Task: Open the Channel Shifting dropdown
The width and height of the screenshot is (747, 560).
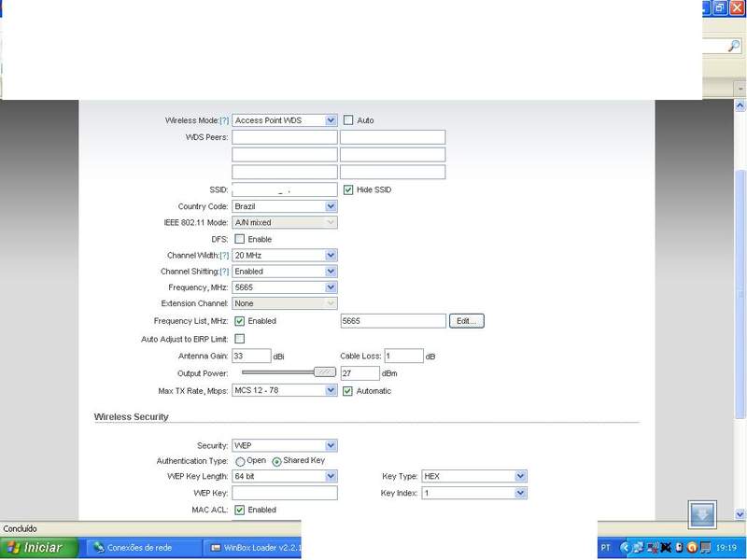Action: [285, 272]
